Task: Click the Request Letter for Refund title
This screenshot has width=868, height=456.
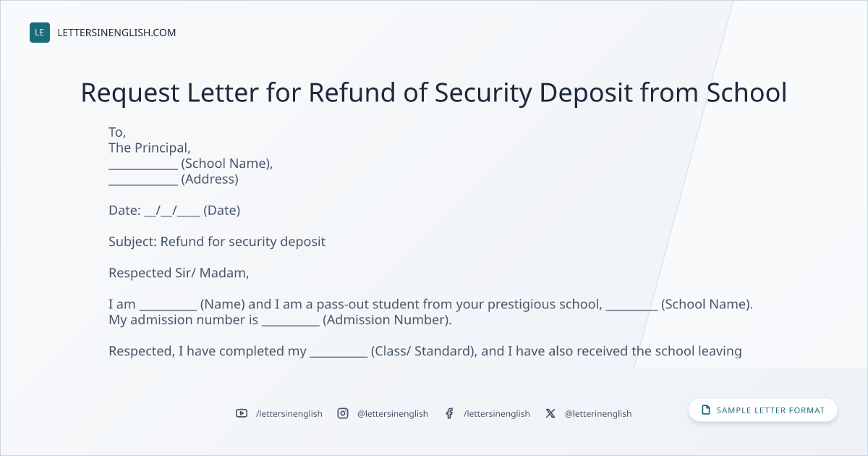Action: point(434,93)
